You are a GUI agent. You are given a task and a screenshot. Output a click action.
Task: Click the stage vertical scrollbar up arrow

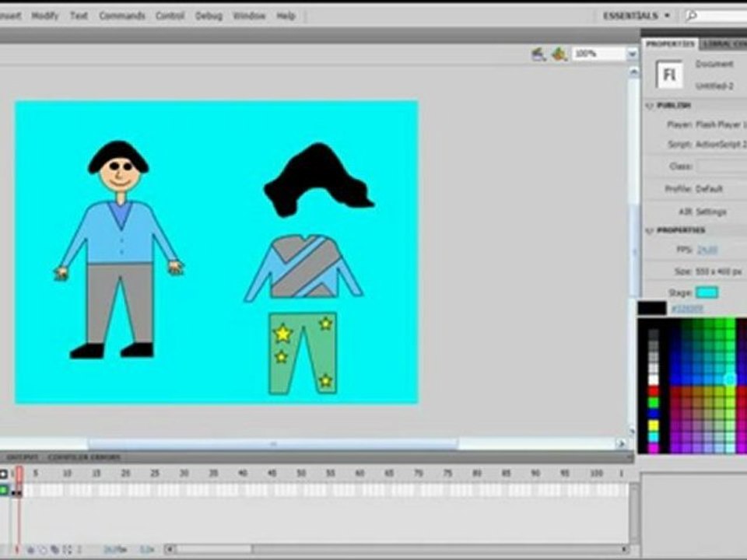633,72
